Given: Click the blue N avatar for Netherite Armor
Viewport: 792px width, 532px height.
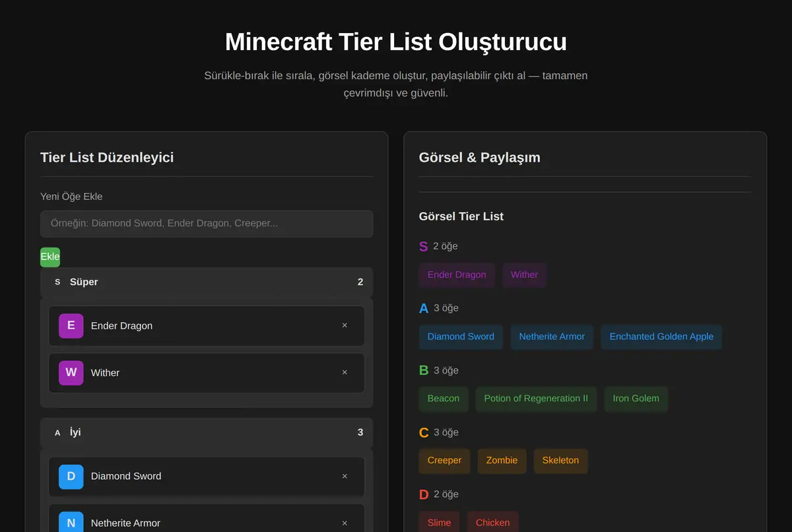Looking at the screenshot, I should point(71,521).
